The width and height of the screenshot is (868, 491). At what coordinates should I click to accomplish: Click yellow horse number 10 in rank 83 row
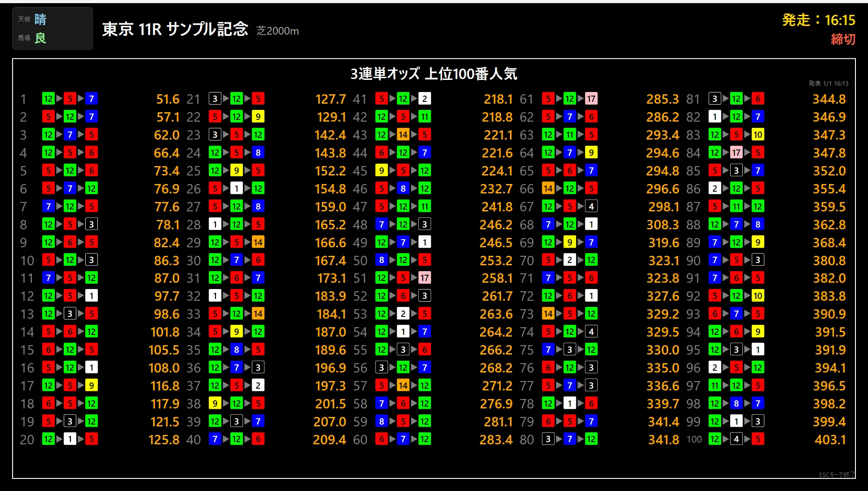point(758,135)
